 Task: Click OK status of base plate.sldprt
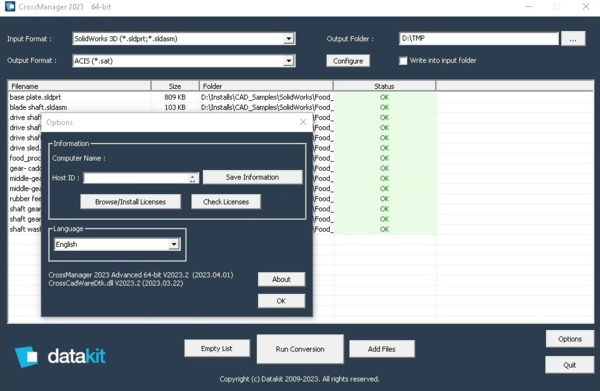(x=385, y=97)
